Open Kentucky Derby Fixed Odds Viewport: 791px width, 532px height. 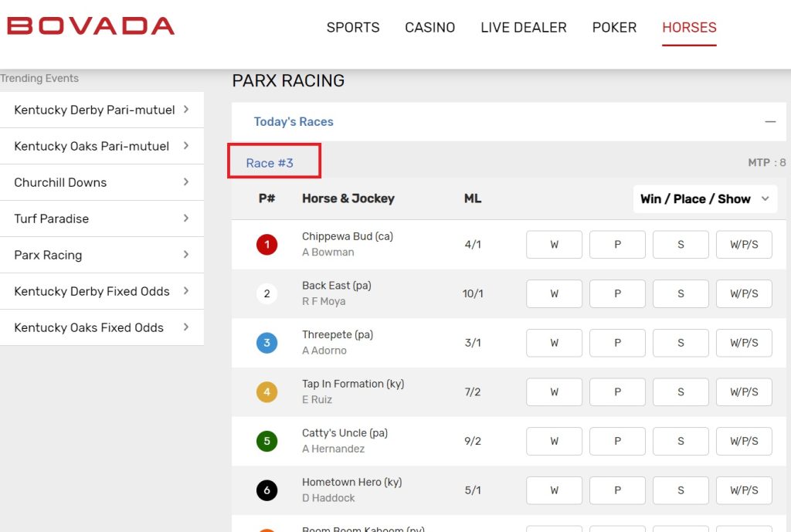[102, 291]
